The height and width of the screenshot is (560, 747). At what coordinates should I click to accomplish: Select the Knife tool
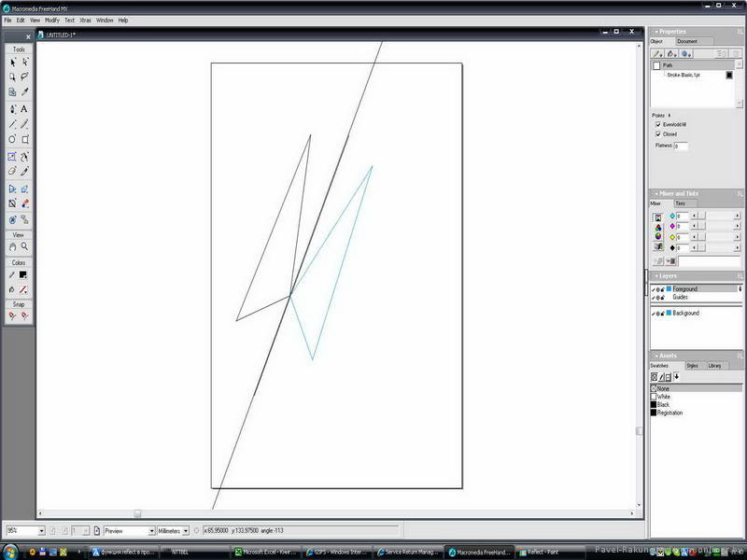click(25, 171)
